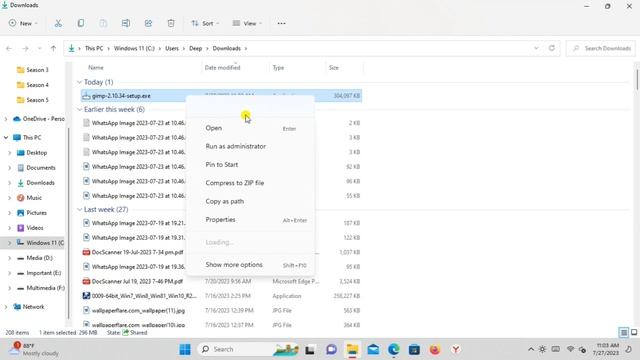Viewport: 640px width, 360px height.
Task: Collapse This PC tree node
Action: (6, 138)
